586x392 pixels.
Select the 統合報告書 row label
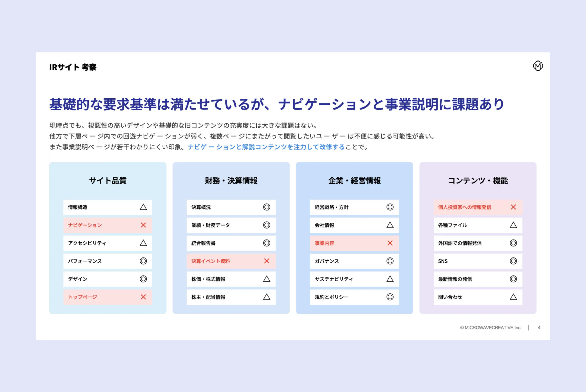[x=203, y=243]
